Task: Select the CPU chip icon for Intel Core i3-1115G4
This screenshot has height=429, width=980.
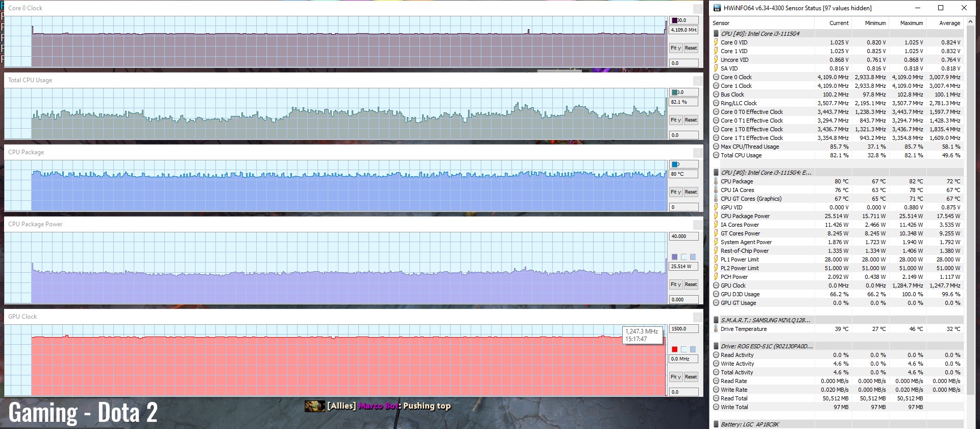Action: coord(716,34)
